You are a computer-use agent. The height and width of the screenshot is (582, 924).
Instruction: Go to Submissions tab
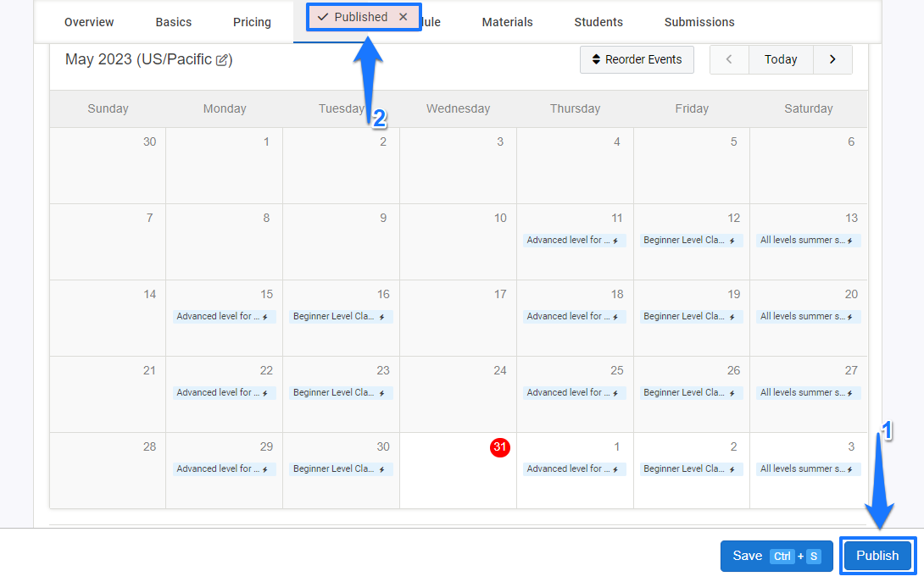coord(699,22)
